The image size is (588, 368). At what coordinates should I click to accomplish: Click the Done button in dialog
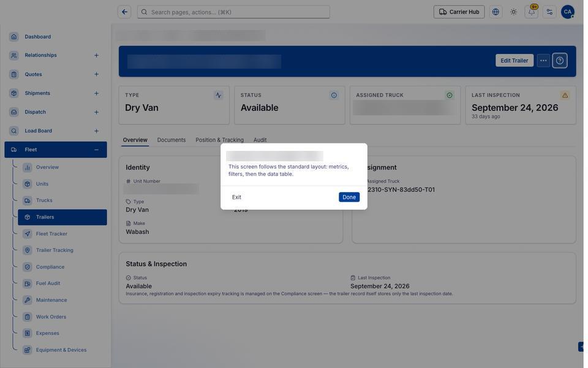[349, 197]
